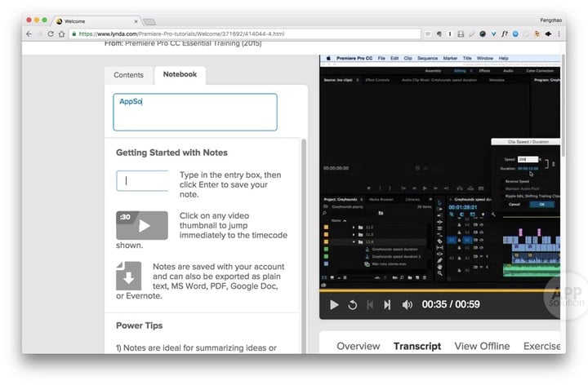
Task: Click the orange video progress bar
Action: point(439,290)
